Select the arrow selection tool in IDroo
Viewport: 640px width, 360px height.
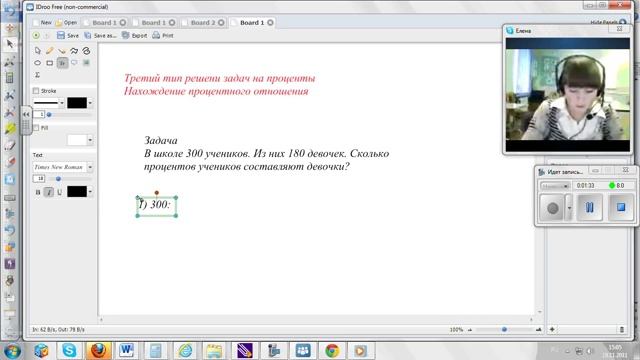[38, 51]
